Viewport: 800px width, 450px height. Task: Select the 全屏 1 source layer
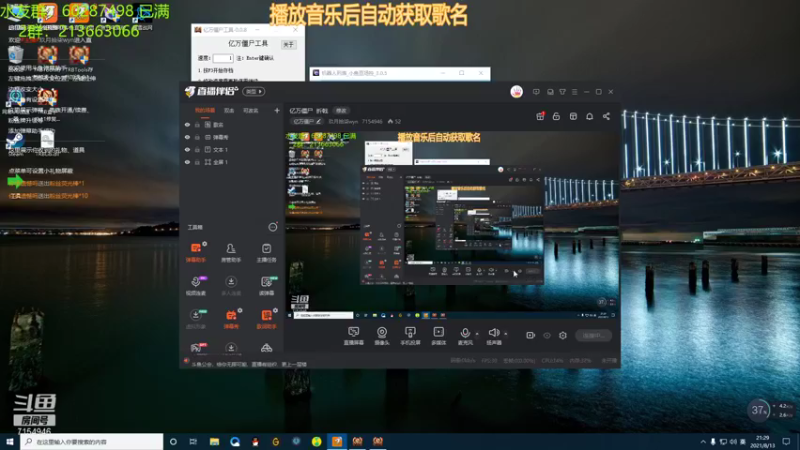click(x=231, y=162)
